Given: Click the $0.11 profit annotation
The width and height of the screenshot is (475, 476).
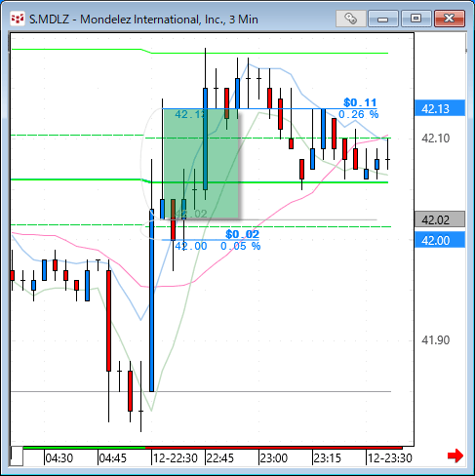Looking at the screenshot, I should (360, 102).
